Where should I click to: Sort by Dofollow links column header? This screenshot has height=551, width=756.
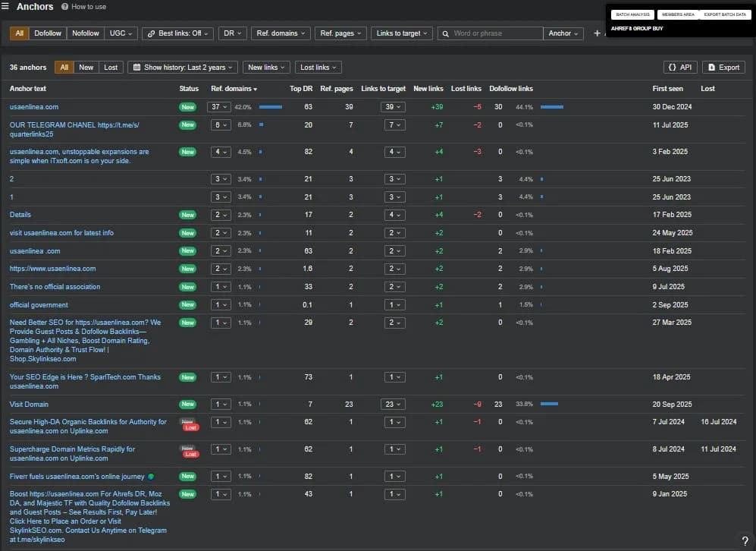tap(510, 89)
